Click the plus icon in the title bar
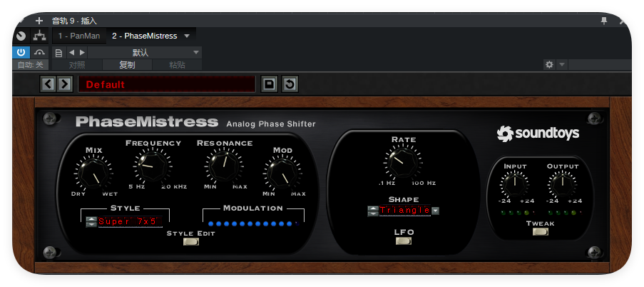The image size is (644, 287). (x=39, y=21)
